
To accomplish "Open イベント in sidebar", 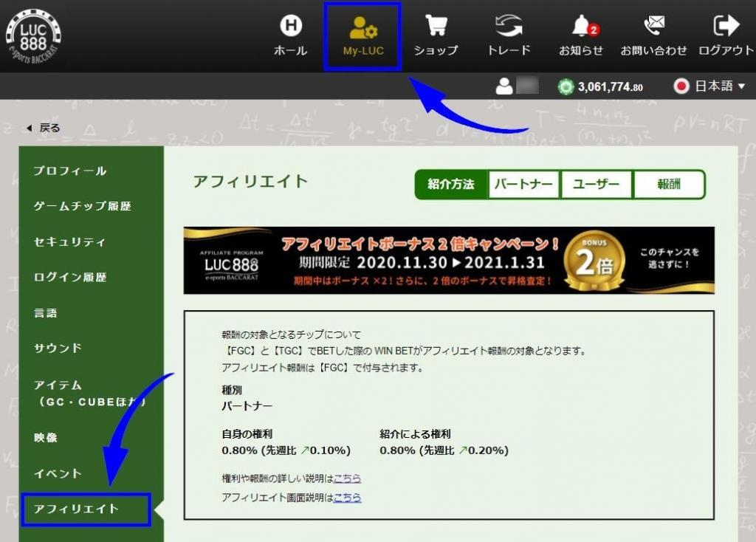I will (58, 473).
